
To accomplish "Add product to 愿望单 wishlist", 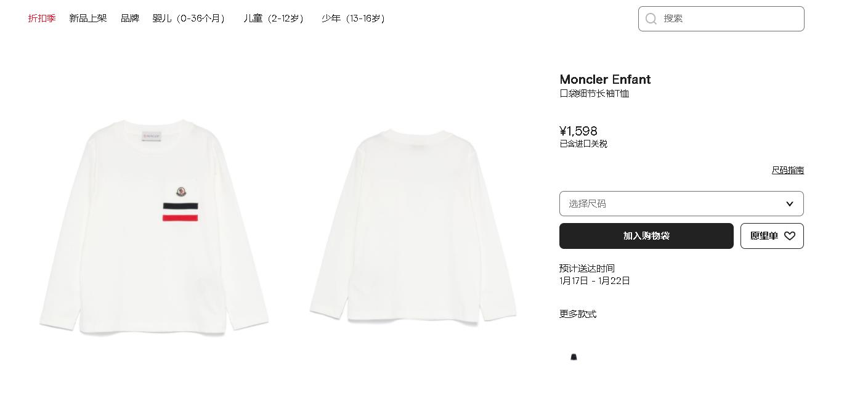I will (x=772, y=236).
